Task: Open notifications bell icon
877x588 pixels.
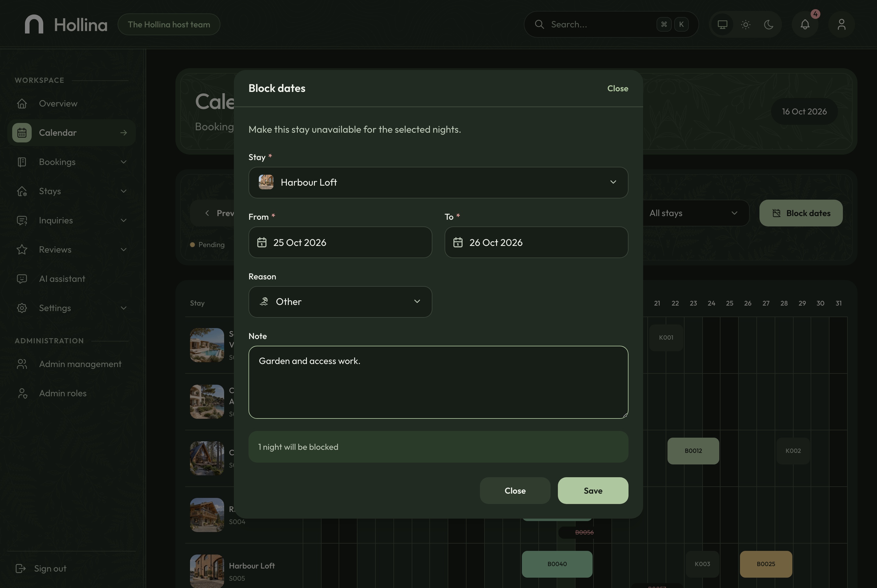Action: (805, 24)
